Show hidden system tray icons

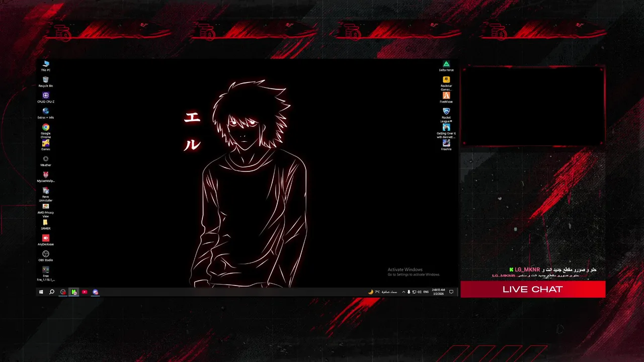[403, 292]
